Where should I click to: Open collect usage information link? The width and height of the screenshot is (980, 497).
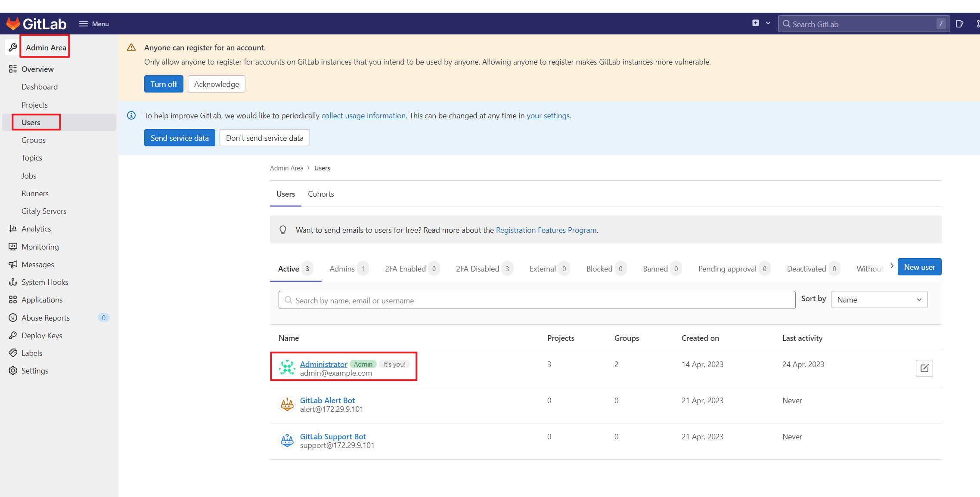click(363, 115)
